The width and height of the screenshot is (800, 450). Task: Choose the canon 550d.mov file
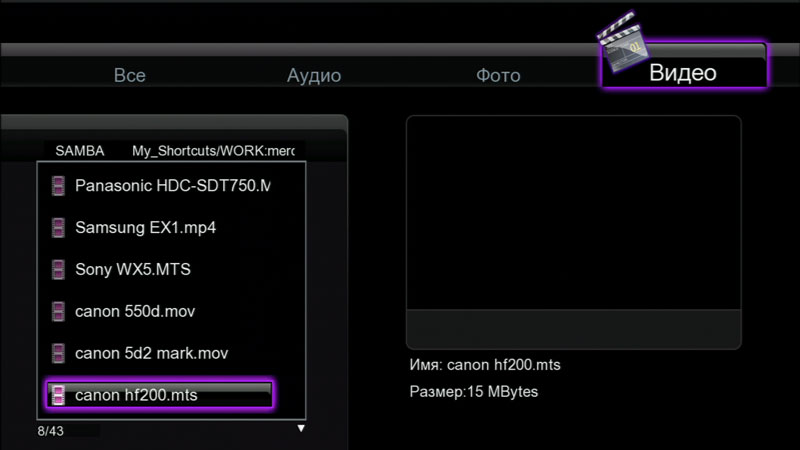(135, 311)
